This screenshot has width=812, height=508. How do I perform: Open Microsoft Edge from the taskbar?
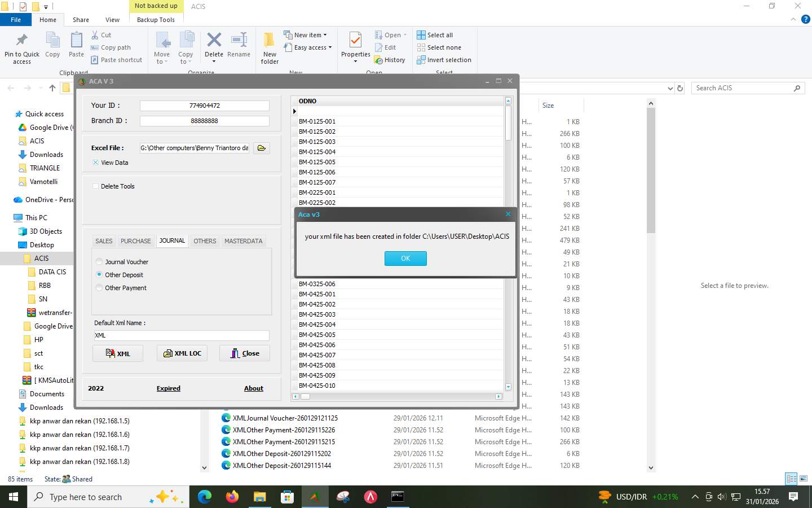(204, 497)
